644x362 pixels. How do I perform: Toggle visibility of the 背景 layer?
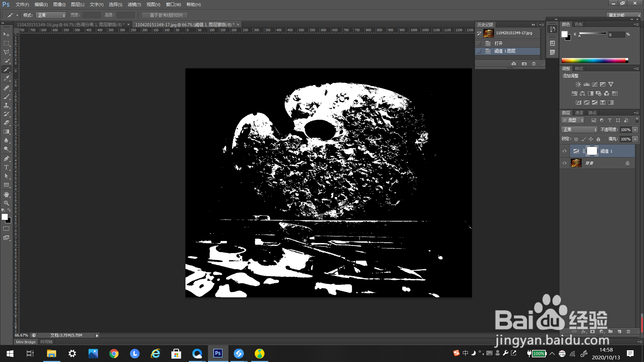point(565,163)
